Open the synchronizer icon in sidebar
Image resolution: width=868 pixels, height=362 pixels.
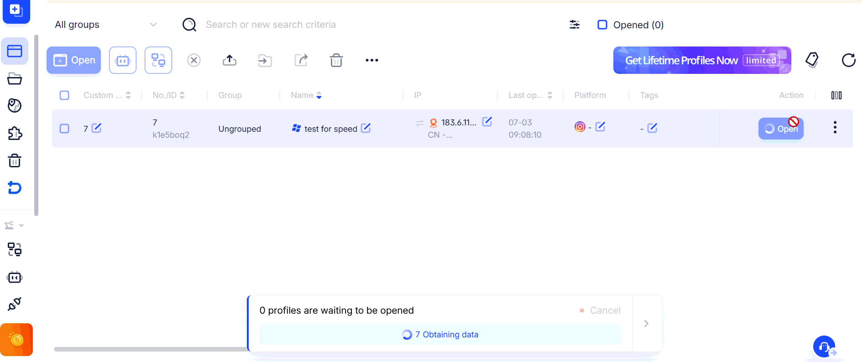pyautogui.click(x=15, y=249)
